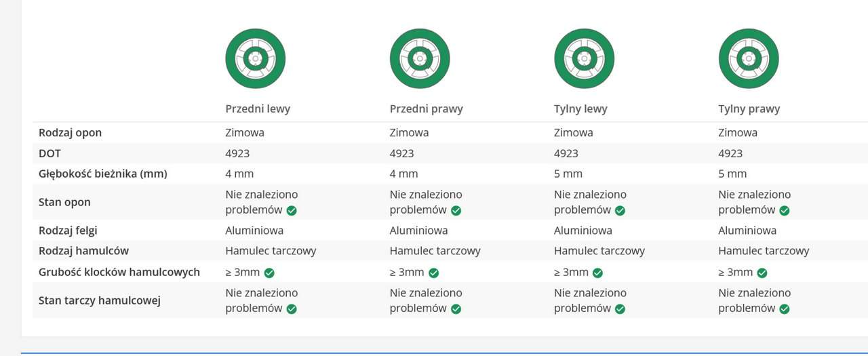
Task: Select the Przedni lewy column header
Action: tap(258, 108)
